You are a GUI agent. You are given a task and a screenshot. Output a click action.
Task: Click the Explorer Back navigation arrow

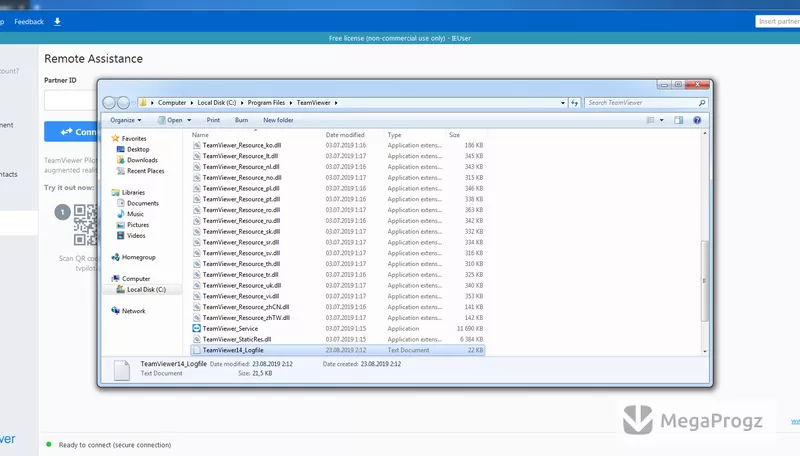(x=109, y=103)
